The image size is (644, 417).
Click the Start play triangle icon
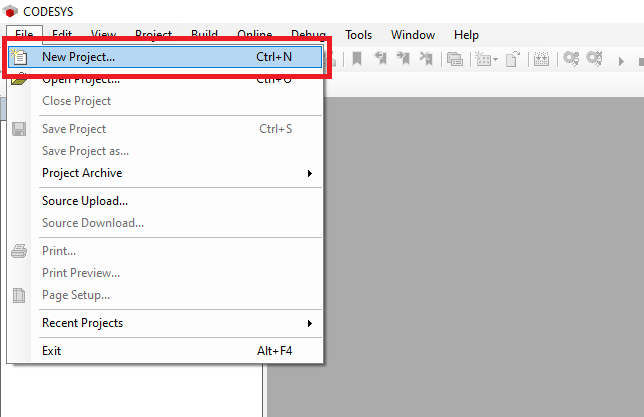[621, 60]
